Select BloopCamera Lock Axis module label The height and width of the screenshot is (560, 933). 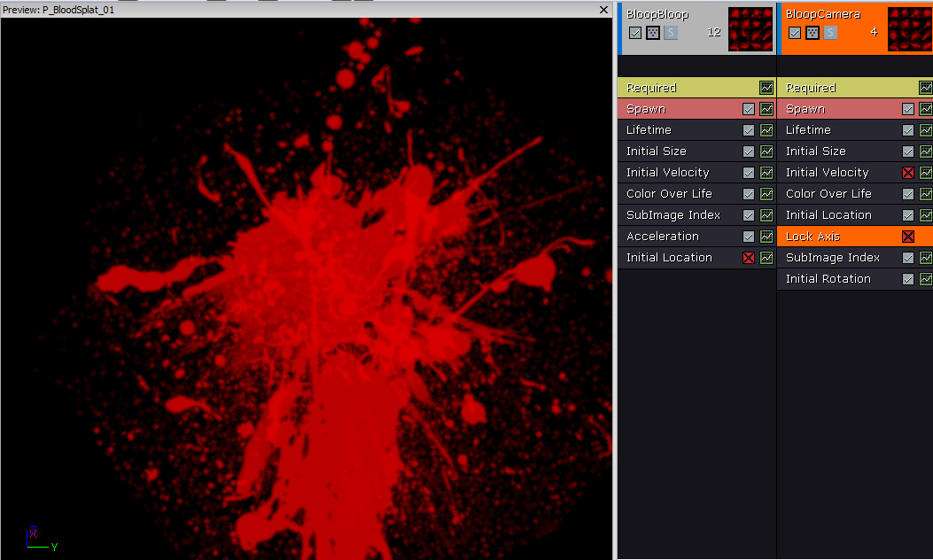[x=812, y=237]
